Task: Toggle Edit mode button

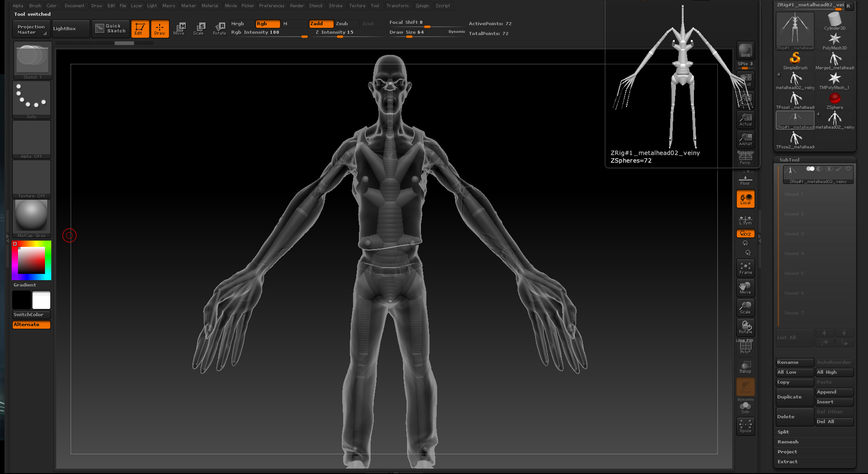Action: click(140, 29)
